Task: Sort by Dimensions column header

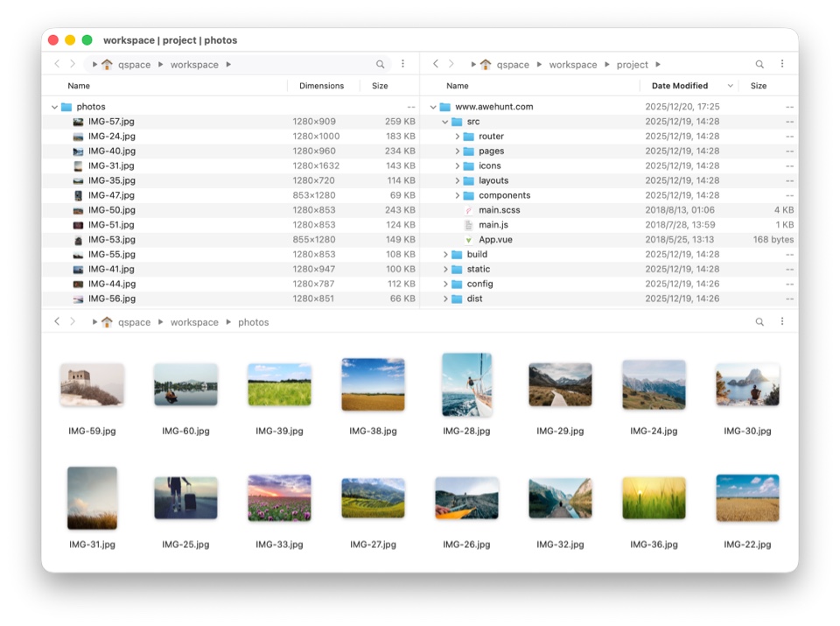Action: pyautogui.click(x=321, y=86)
